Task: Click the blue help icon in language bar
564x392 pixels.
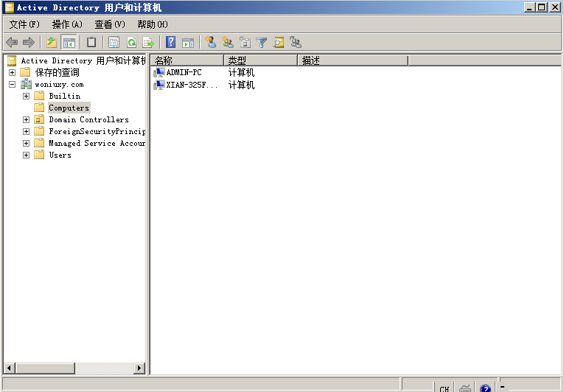Action: click(x=485, y=388)
